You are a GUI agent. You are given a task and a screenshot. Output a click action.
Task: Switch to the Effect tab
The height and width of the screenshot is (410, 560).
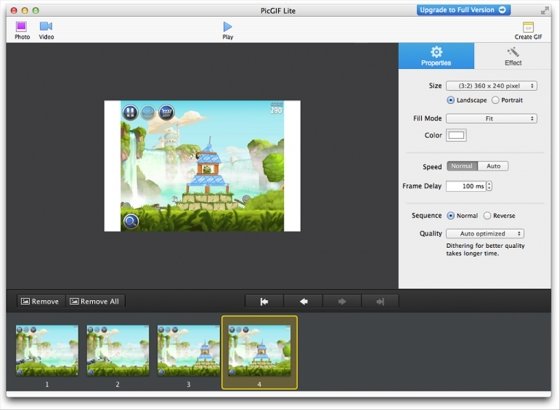[513, 56]
